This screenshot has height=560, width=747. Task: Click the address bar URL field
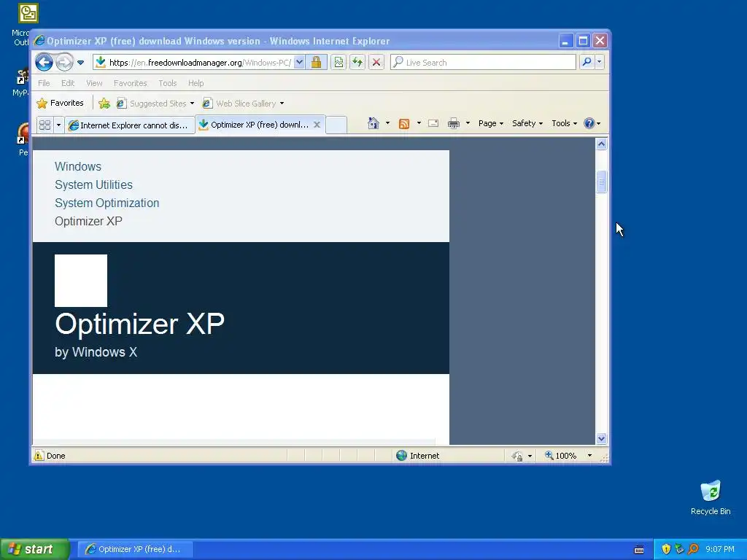pyautogui.click(x=199, y=63)
